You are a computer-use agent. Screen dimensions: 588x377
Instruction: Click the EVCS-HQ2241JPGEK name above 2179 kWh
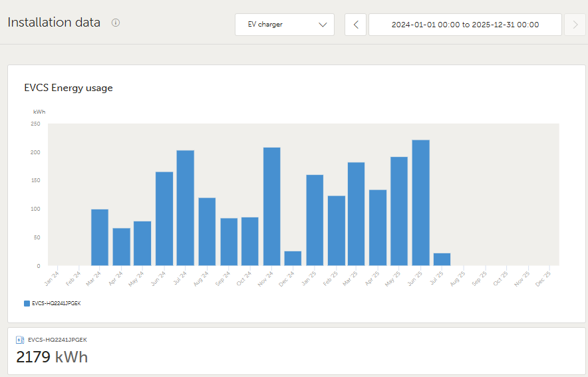[57, 340]
